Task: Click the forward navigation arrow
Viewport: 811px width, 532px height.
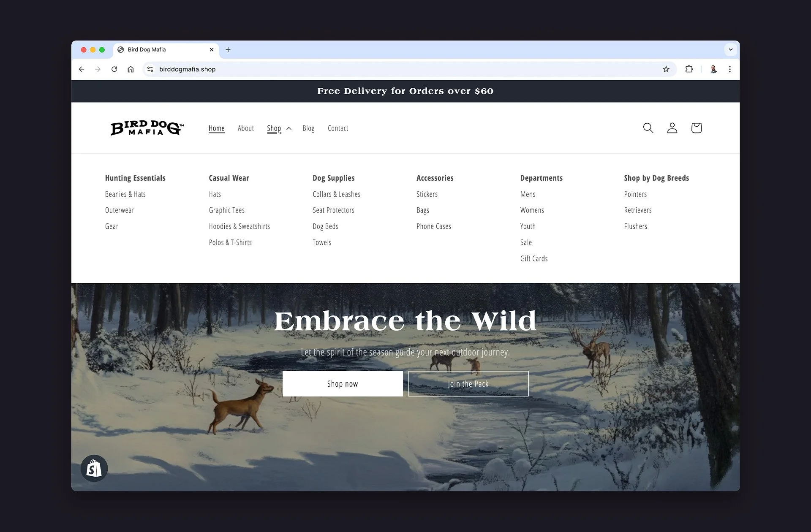Action: point(98,69)
